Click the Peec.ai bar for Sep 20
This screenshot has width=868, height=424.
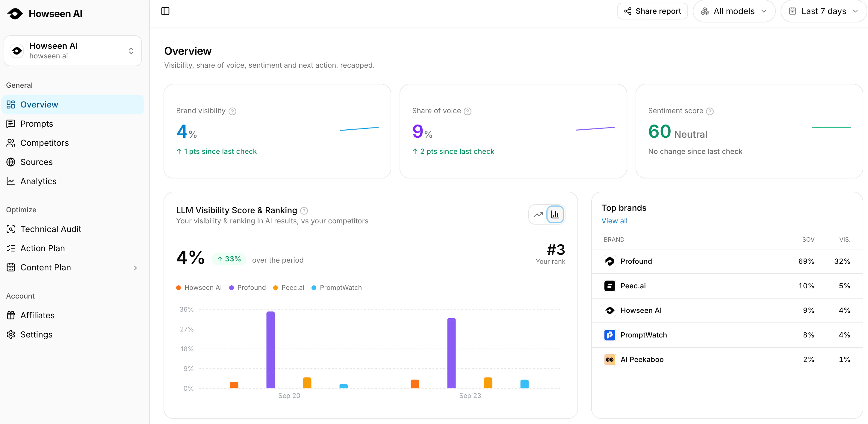pyautogui.click(x=307, y=383)
